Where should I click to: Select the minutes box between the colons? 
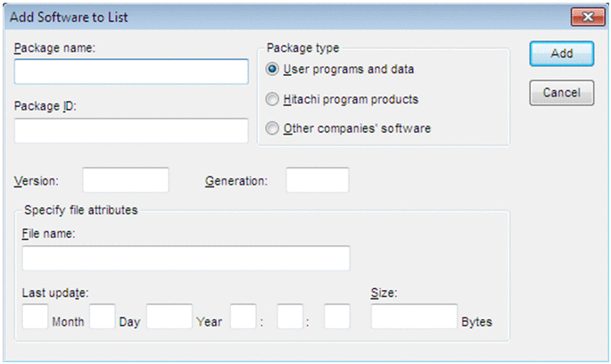click(x=291, y=316)
